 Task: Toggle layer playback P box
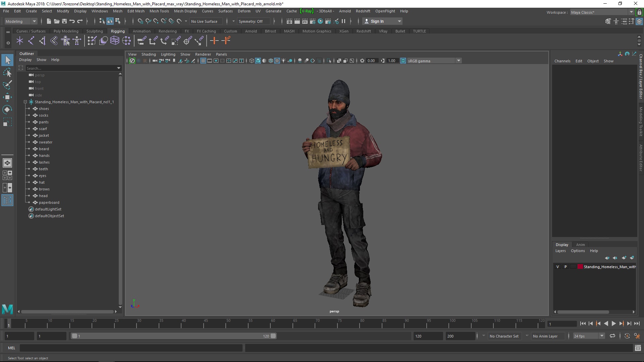[566, 267]
